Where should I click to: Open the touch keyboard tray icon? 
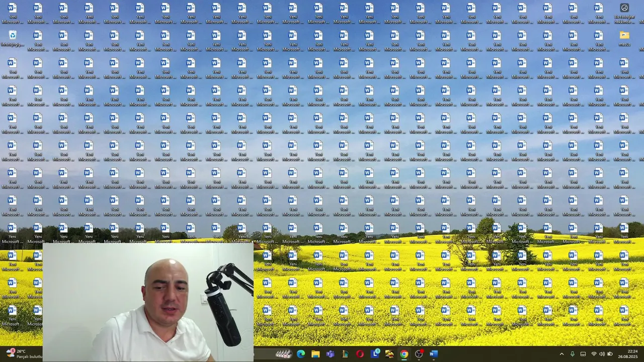pyautogui.click(x=583, y=354)
